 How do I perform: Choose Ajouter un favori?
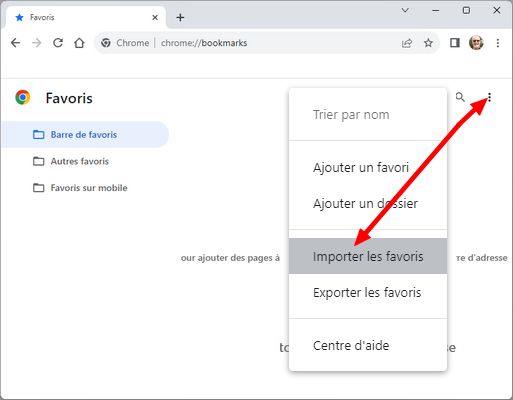point(368,167)
